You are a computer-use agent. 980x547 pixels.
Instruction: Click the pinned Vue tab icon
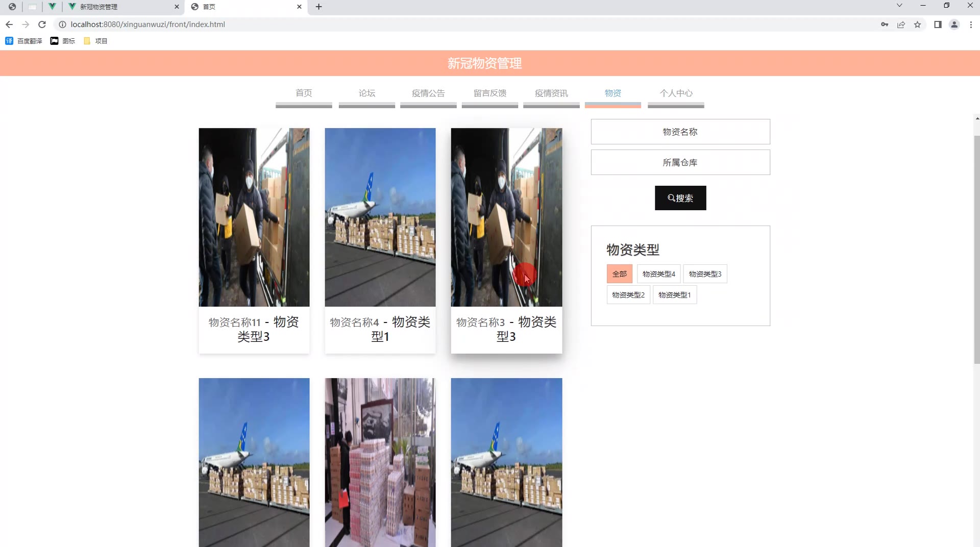(52, 7)
